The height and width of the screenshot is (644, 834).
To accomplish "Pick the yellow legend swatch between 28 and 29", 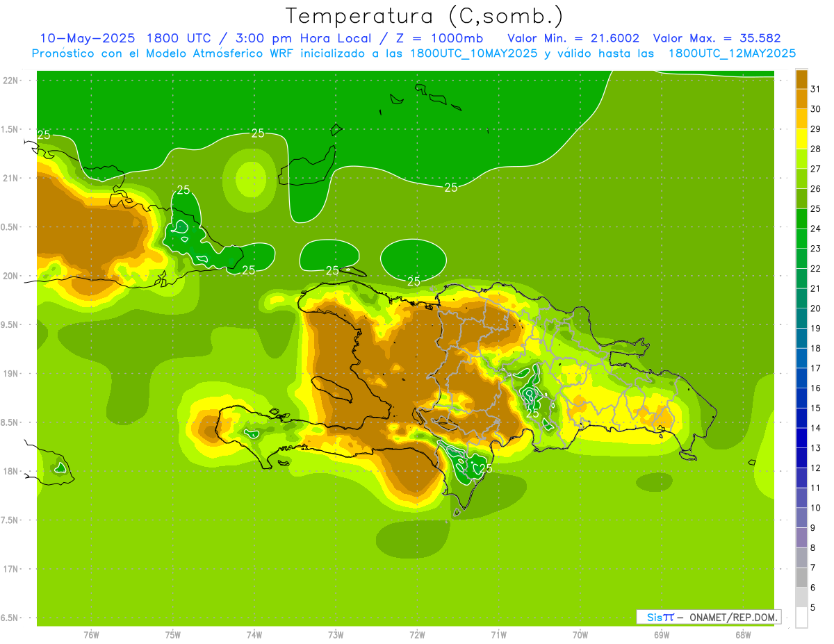I will click(801, 139).
